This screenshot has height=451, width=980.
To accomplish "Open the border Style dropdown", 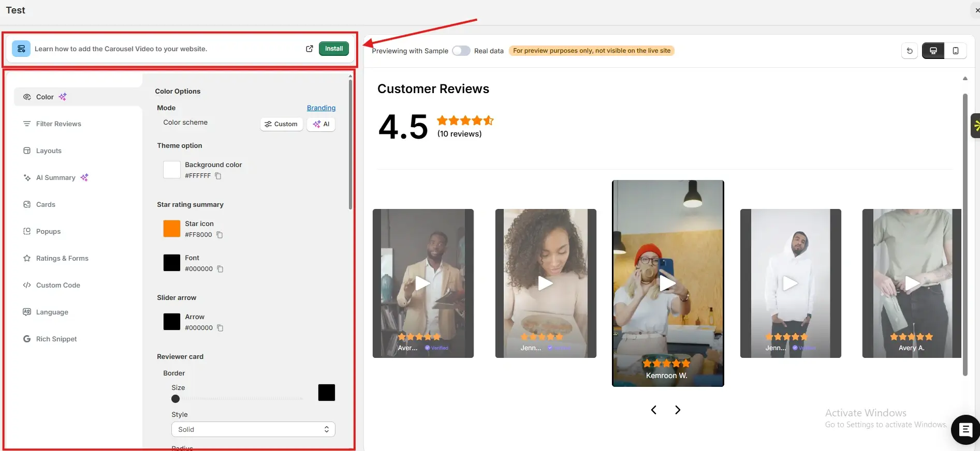I will point(253,429).
